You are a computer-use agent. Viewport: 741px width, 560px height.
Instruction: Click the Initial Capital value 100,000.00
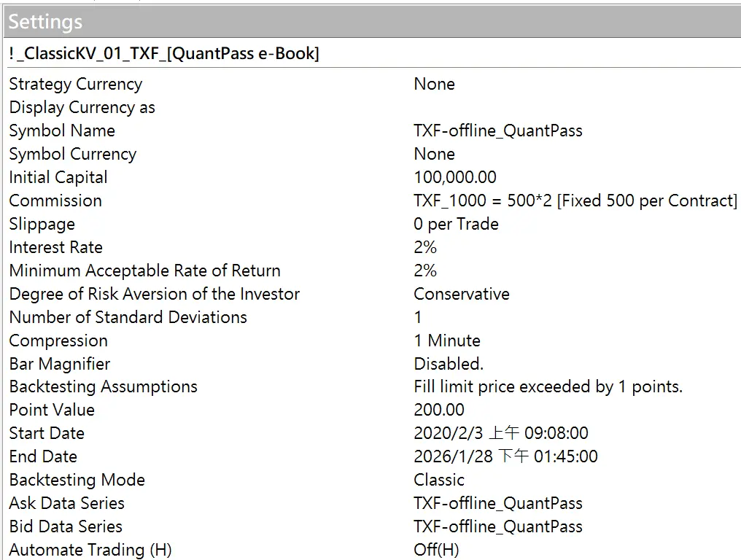(x=454, y=177)
